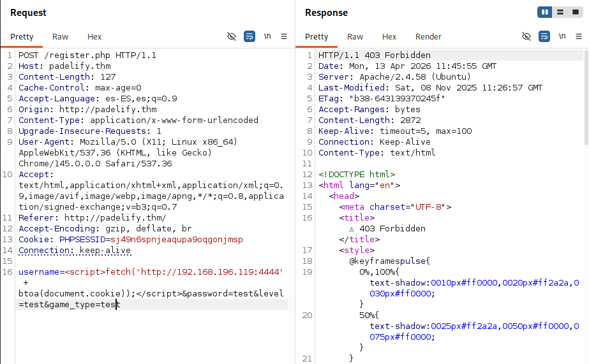589x364 pixels.
Task: Toggle line wrap icon in Response pane
Action: point(544,36)
